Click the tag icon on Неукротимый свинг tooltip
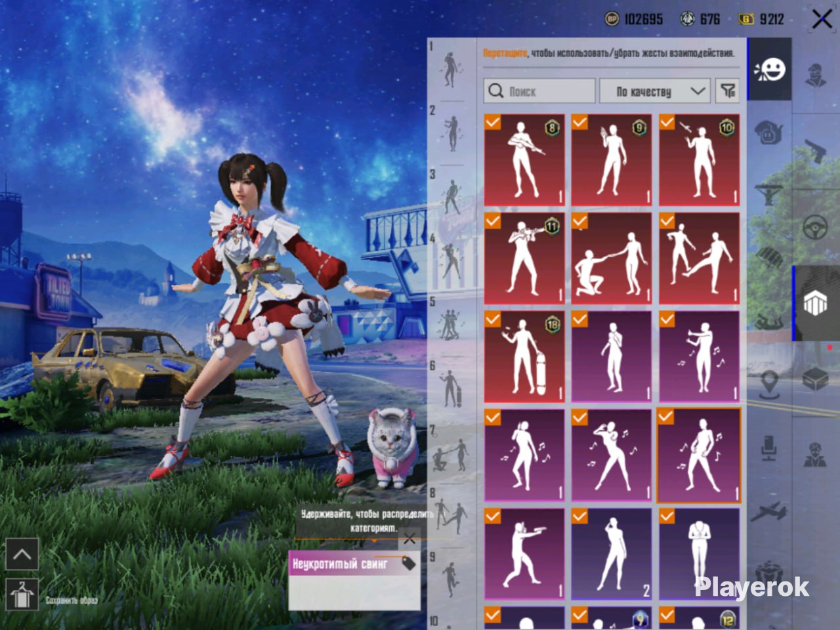This screenshot has width=840, height=630. pos(409,563)
